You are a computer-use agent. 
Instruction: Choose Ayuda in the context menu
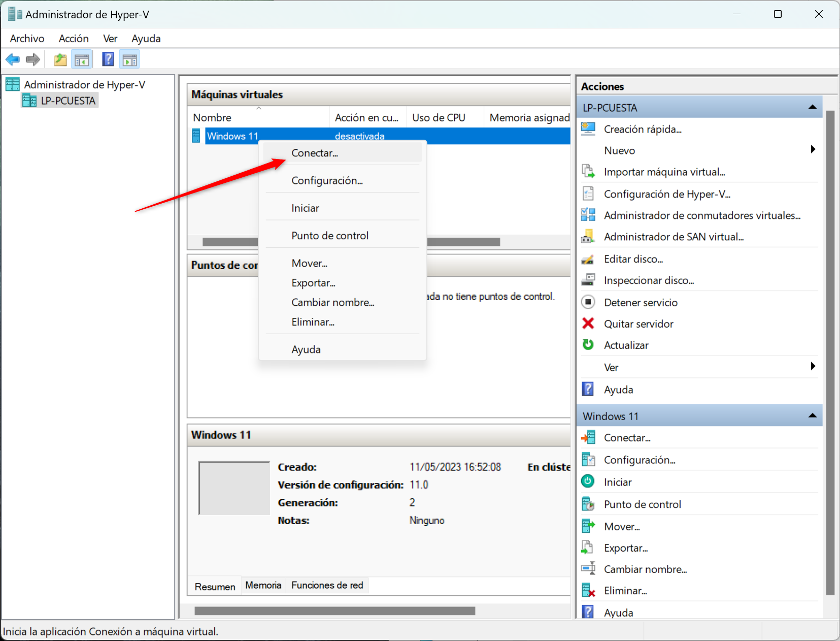[x=343, y=349]
